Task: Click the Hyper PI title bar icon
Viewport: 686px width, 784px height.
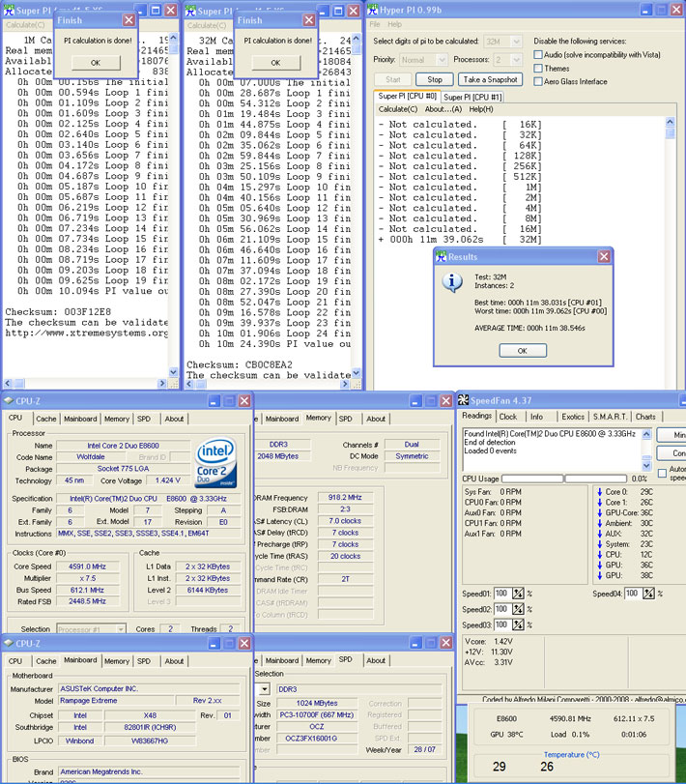Action: point(372,10)
